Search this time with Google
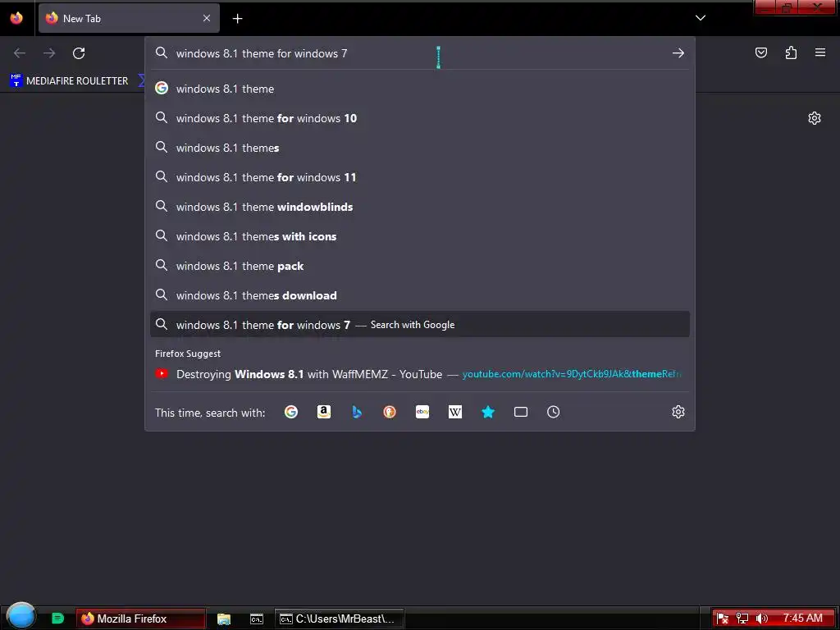This screenshot has height=630, width=840. [x=291, y=412]
